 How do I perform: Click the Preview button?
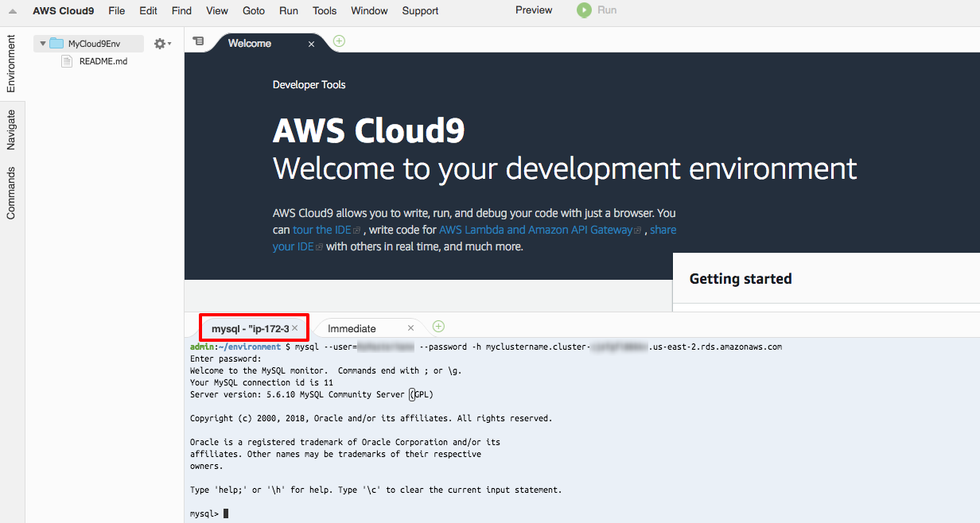pyautogui.click(x=534, y=10)
